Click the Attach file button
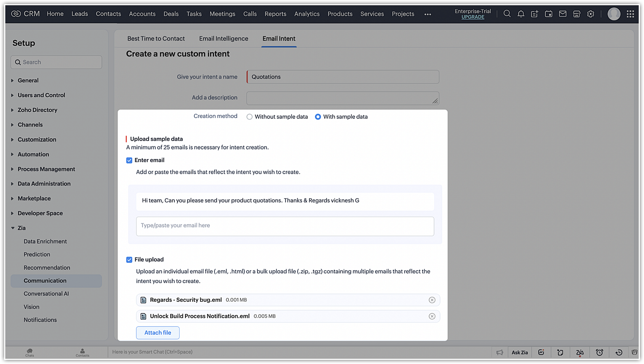This screenshot has height=364, width=644. (x=157, y=333)
